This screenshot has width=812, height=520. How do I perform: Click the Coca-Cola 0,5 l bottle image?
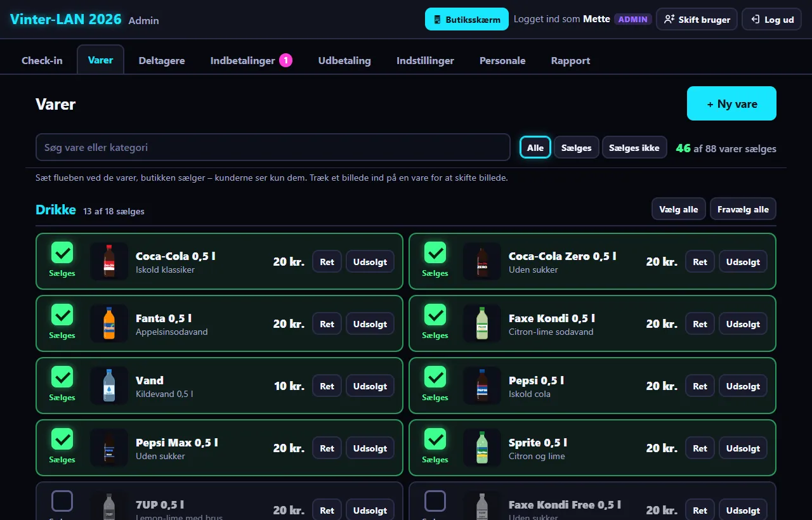tap(109, 261)
